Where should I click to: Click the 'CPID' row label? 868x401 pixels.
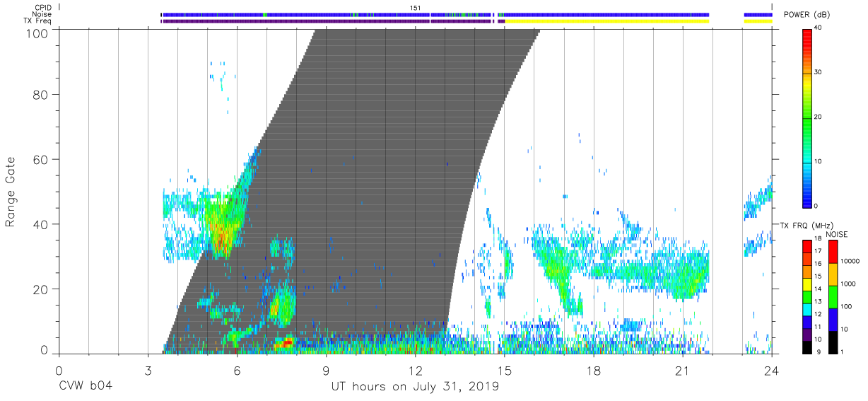42,7
